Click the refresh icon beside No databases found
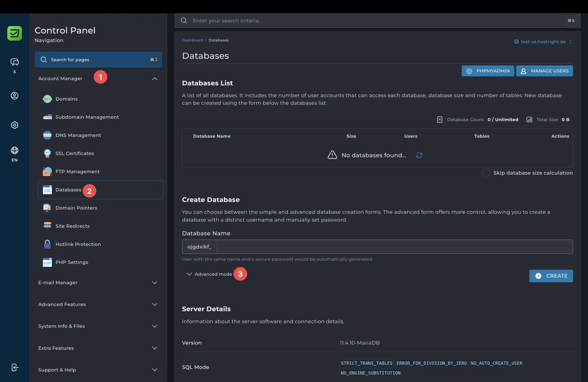The image size is (588, 382). tap(419, 155)
